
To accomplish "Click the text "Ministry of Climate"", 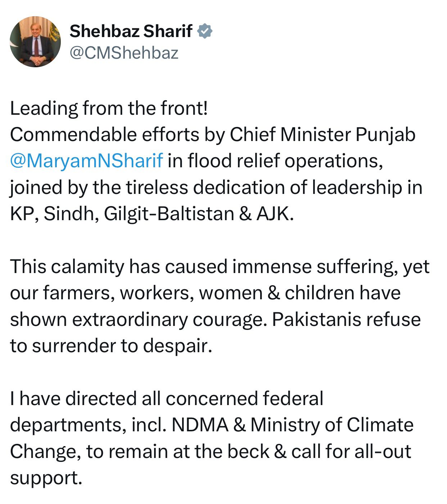I will [x=331, y=425].
